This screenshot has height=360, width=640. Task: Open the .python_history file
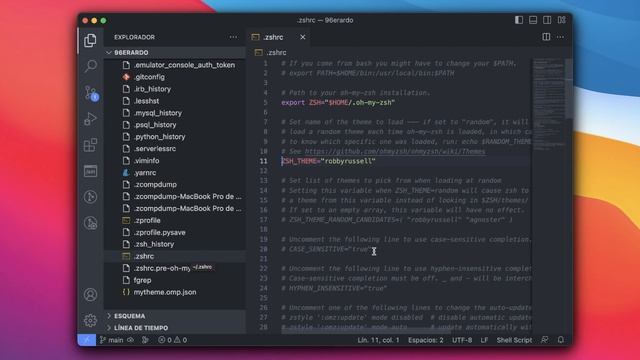[x=175, y=137]
